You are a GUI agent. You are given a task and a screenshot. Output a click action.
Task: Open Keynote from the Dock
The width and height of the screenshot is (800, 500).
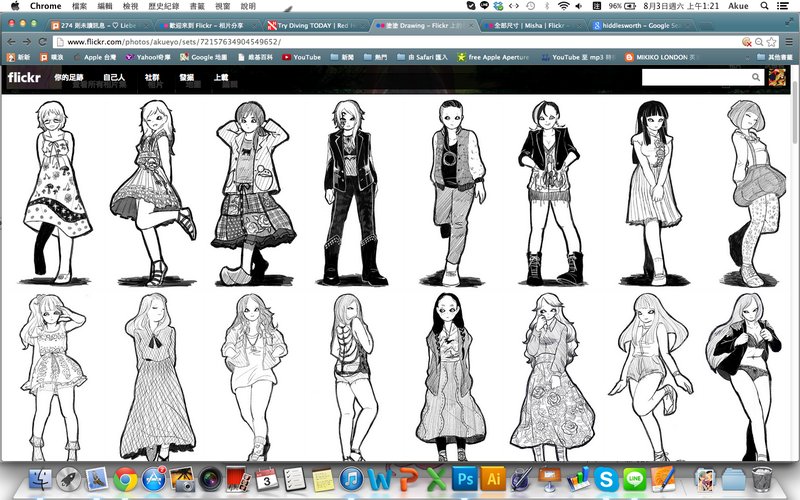(x=549, y=479)
